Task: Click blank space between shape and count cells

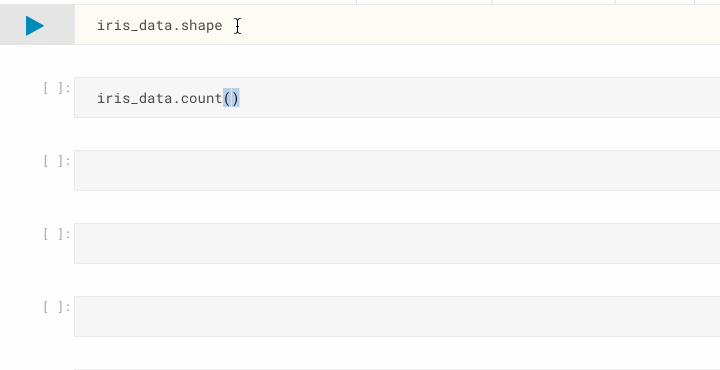Action: (x=360, y=61)
